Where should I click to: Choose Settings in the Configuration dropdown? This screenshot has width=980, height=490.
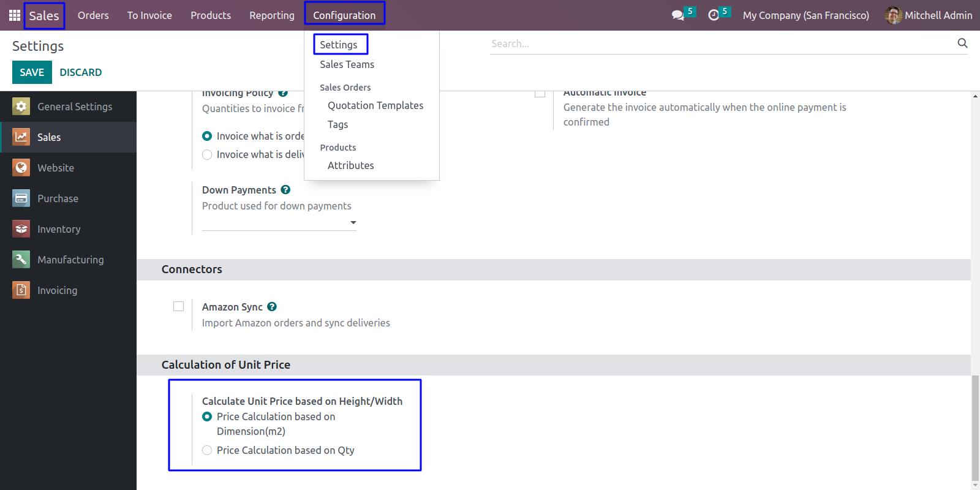(x=339, y=45)
